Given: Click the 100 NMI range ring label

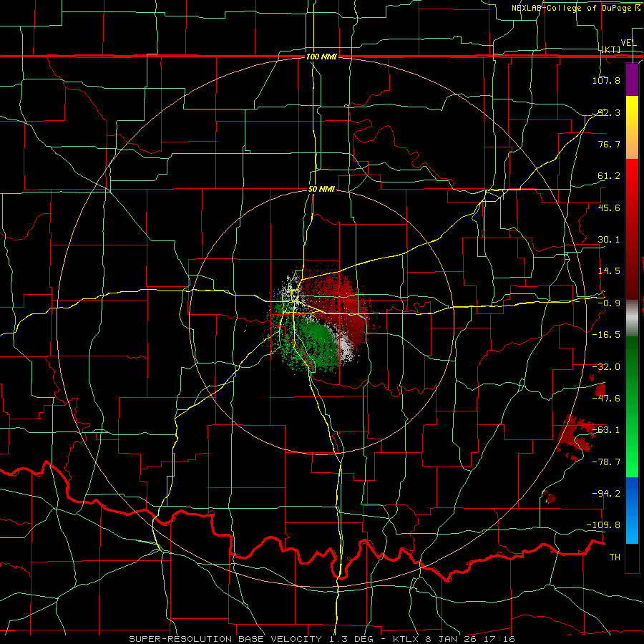Looking at the screenshot, I should 321,57.
